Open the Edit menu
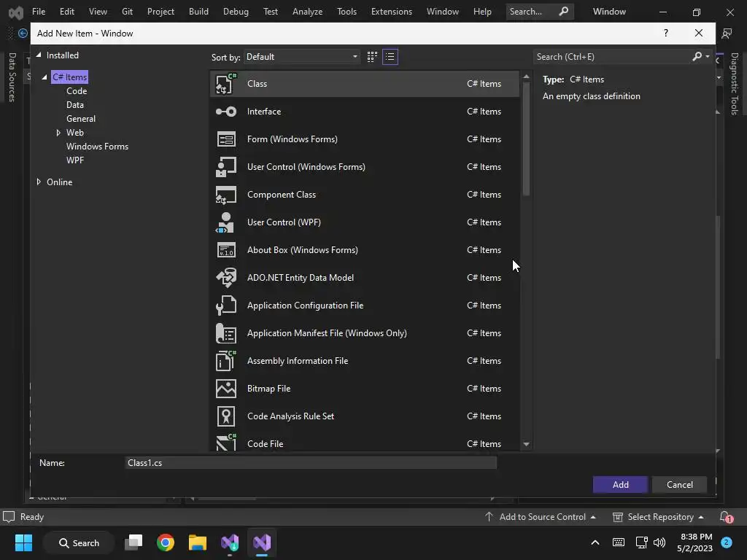 [x=66, y=12]
